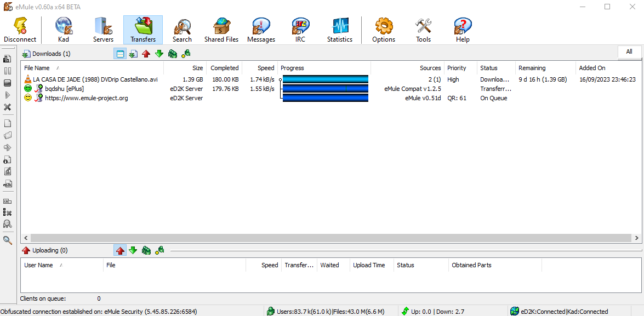The image size is (644, 316).
Task: Sort uploads by User Name column
Action: tap(62, 265)
